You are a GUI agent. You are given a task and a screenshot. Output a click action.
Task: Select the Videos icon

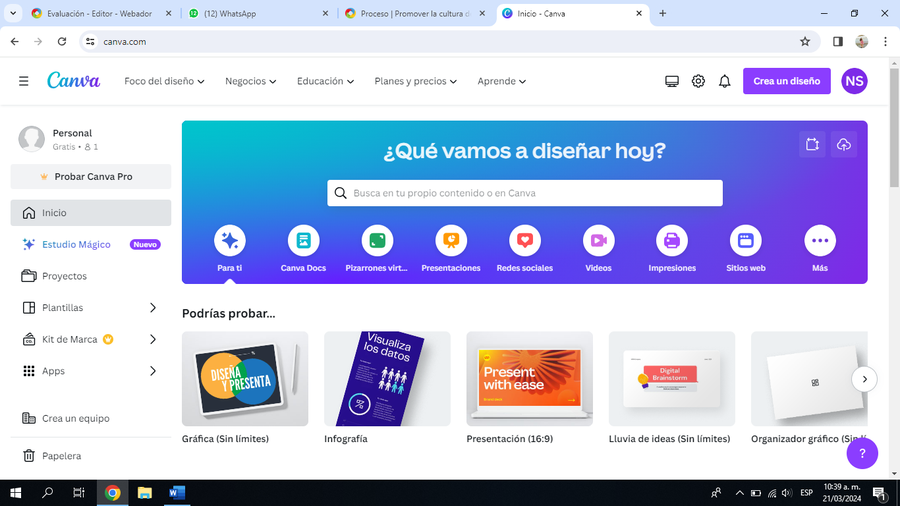[598, 240]
